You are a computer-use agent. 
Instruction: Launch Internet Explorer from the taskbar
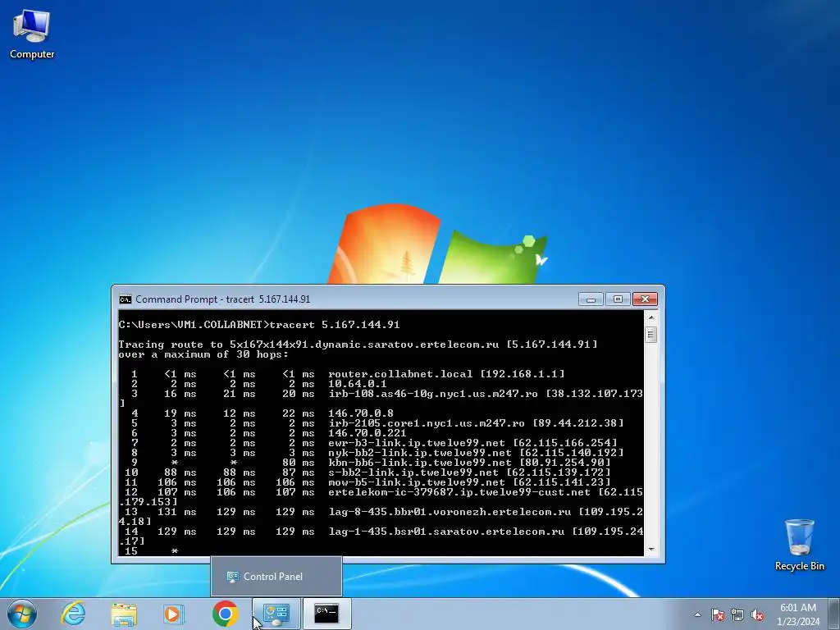coord(73,614)
